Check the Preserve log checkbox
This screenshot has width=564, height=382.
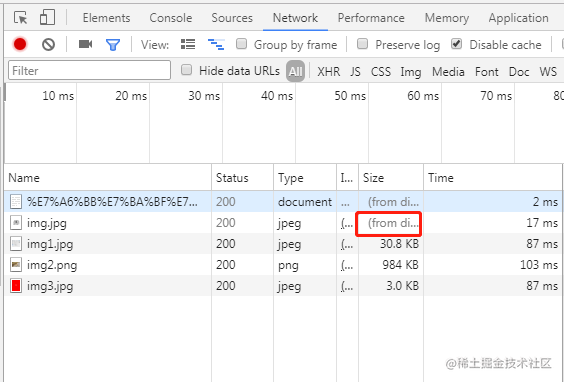[x=362, y=44]
